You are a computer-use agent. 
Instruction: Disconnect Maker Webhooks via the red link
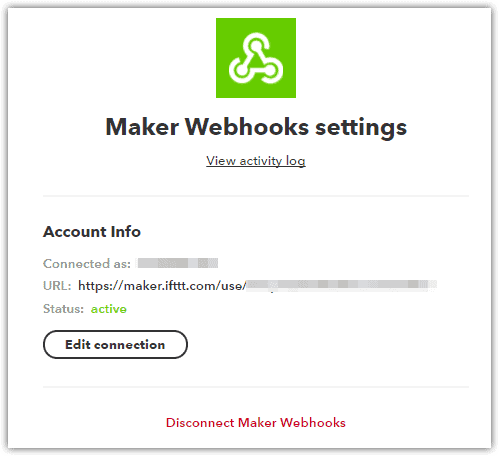coord(256,423)
